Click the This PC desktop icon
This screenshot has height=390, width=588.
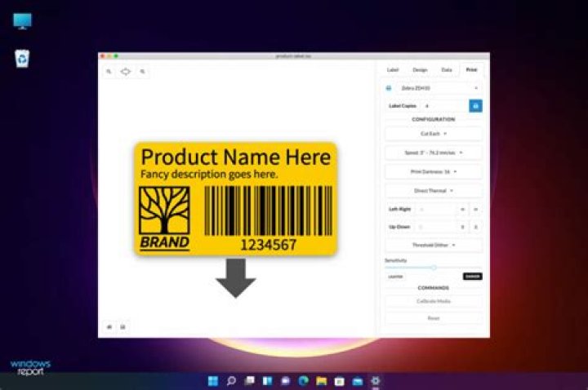coord(23,21)
